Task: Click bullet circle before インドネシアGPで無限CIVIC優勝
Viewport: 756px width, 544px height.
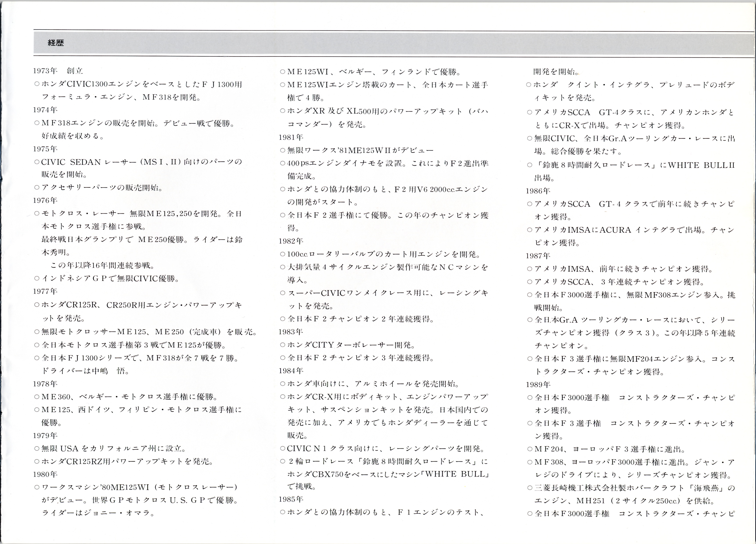Action: 37,279
